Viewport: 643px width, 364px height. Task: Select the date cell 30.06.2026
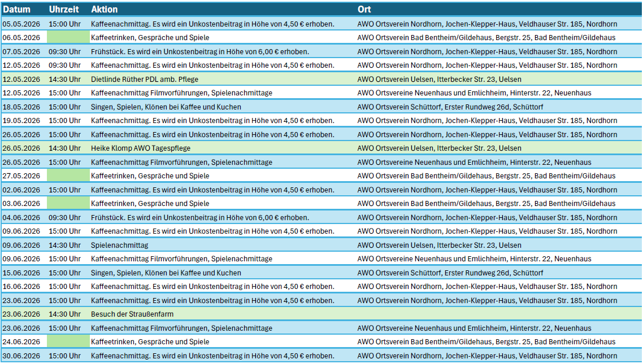[x=21, y=356]
